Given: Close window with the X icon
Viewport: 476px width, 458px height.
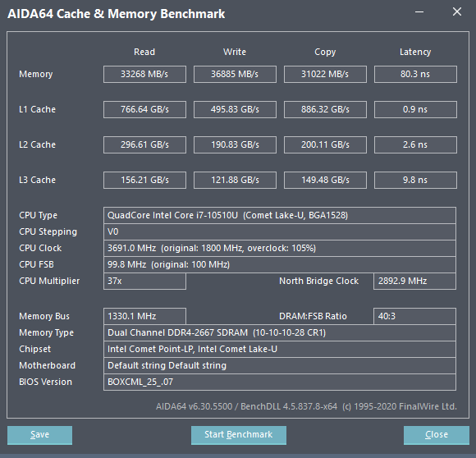Looking at the screenshot, I should click(457, 12).
